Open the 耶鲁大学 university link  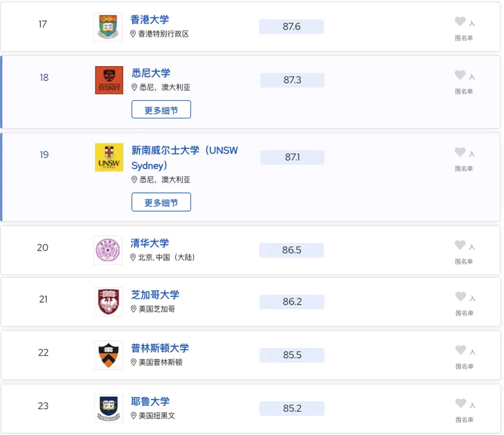tap(150, 401)
